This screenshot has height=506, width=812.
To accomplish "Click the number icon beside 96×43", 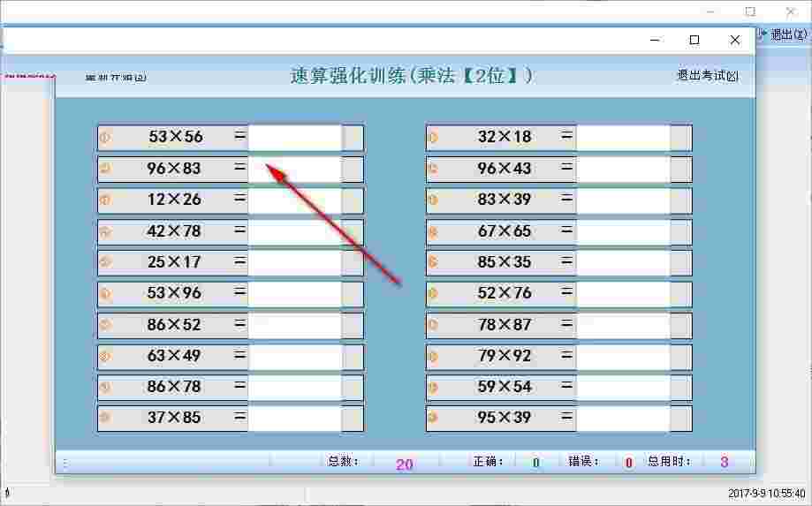I will [434, 169].
